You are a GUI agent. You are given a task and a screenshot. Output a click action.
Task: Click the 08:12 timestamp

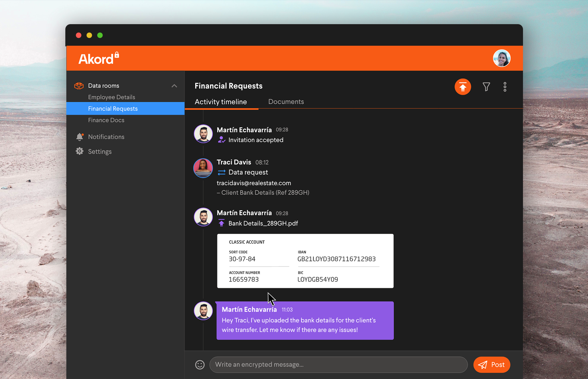[x=262, y=162]
